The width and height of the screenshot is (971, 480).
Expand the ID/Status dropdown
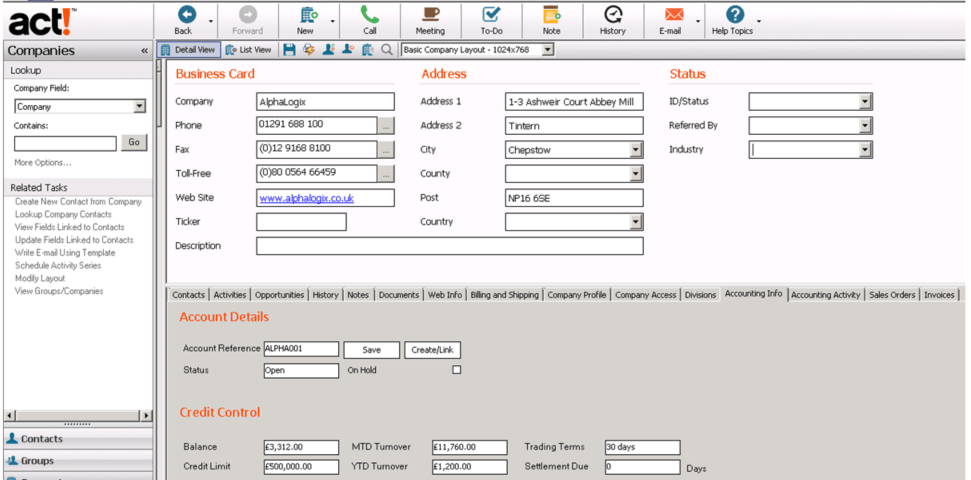tap(866, 102)
